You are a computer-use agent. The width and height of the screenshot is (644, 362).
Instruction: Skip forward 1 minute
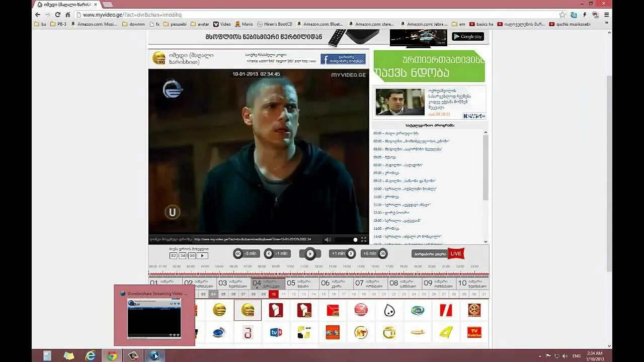coord(342,253)
